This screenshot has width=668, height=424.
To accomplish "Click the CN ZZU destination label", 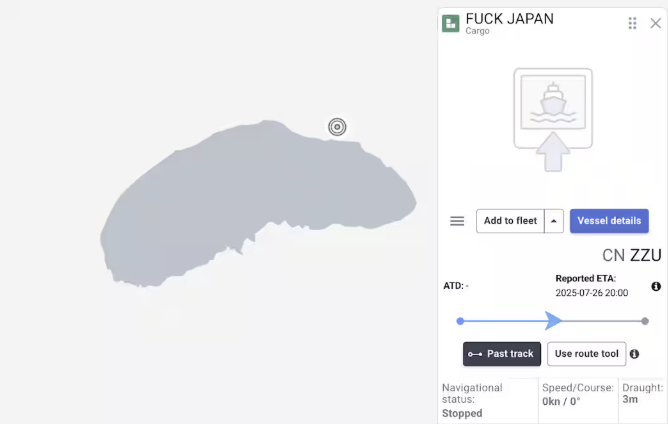I will click(631, 255).
